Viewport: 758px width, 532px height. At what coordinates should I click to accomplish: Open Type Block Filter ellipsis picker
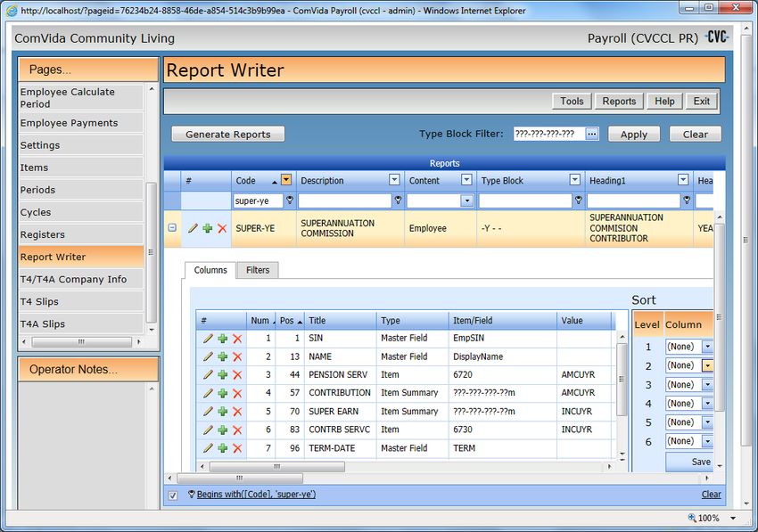pyautogui.click(x=592, y=135)
